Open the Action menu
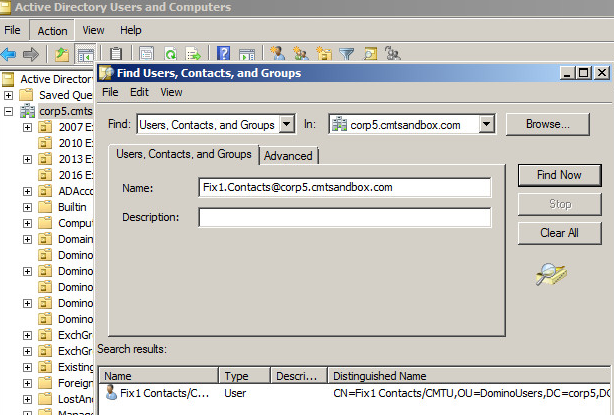Screen dimensions: 614x415 pos(52,31)
